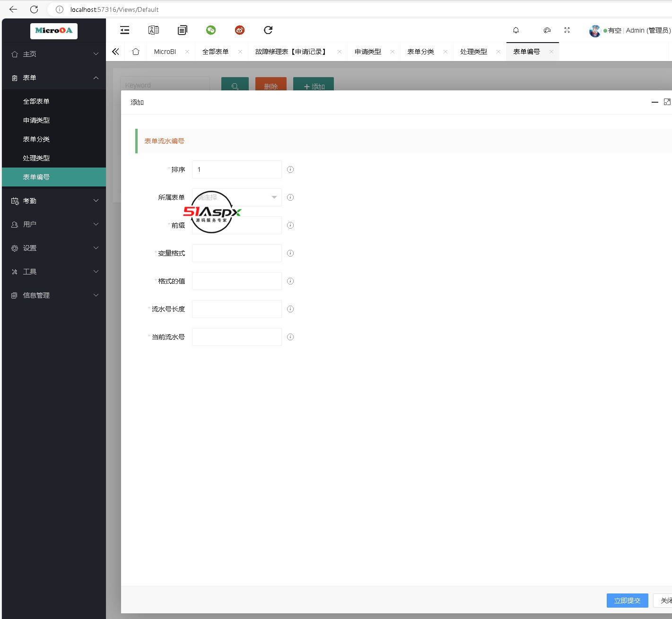Switch to the 故障修理表【申请记录】 tab
This screenshot has height=619, width=672.
tap(291, 52)
